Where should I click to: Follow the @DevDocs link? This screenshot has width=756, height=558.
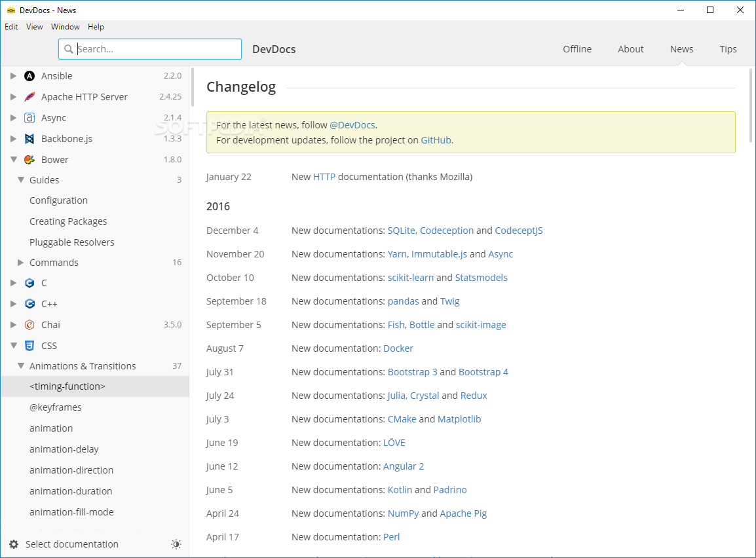[352, 125]
